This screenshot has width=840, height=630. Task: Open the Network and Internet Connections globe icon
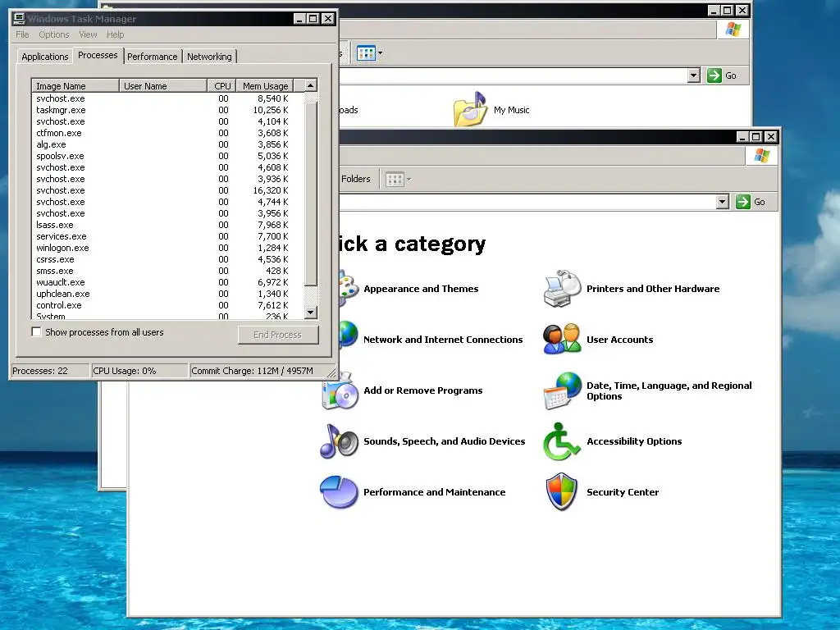pyautogui.click(x=348, y=335)
